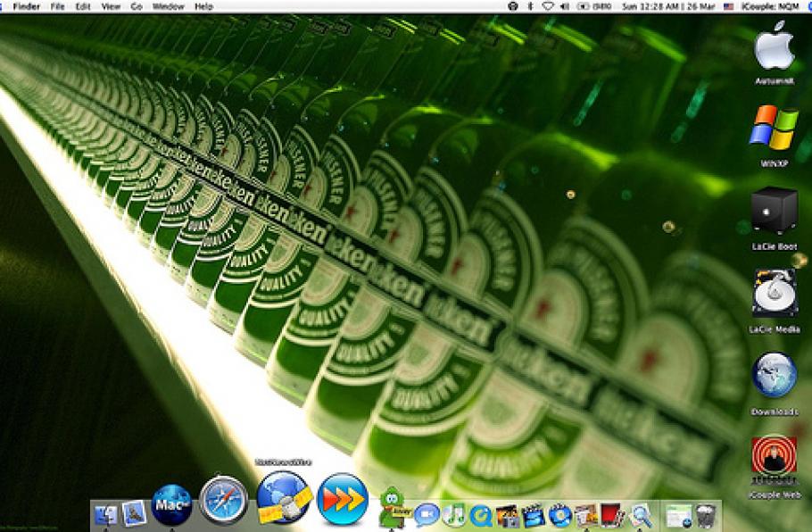Click the volume icon in menu bar
Viewport: 812px width, 532px height.
[x=565, y=6]
